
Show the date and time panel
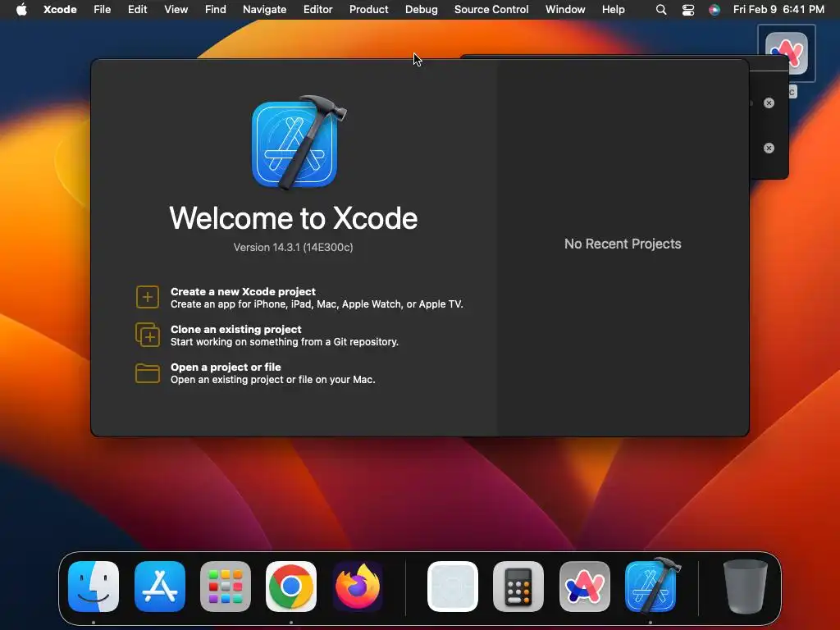pos(779,10)
